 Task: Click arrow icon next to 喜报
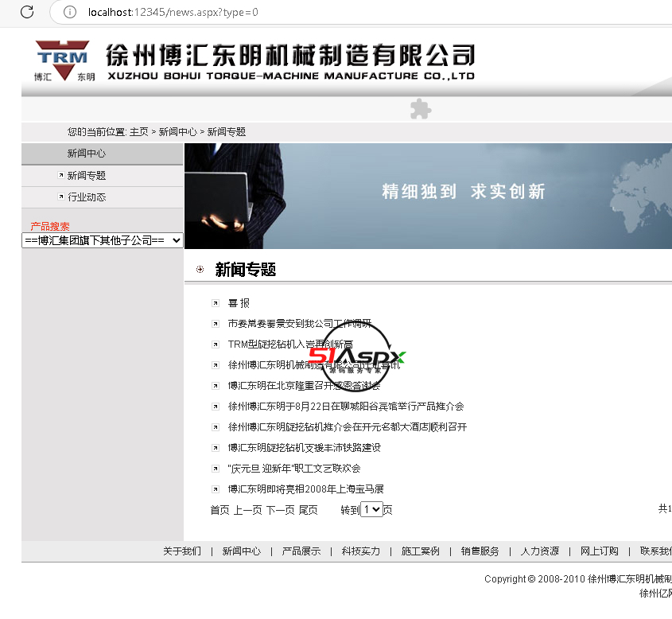pyautogui.click(x=216, y=303)
